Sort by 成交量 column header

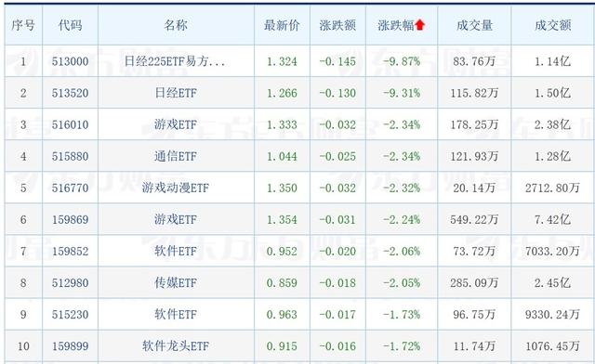click(x=474, y=25)
